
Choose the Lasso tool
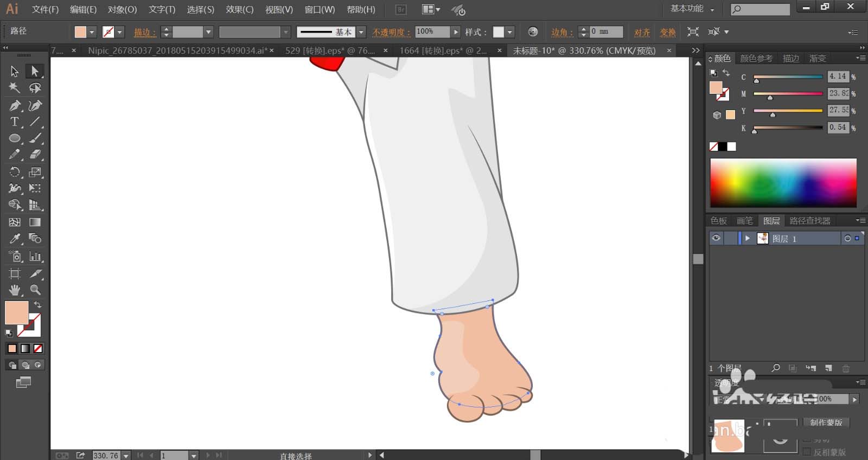(35, 88)
